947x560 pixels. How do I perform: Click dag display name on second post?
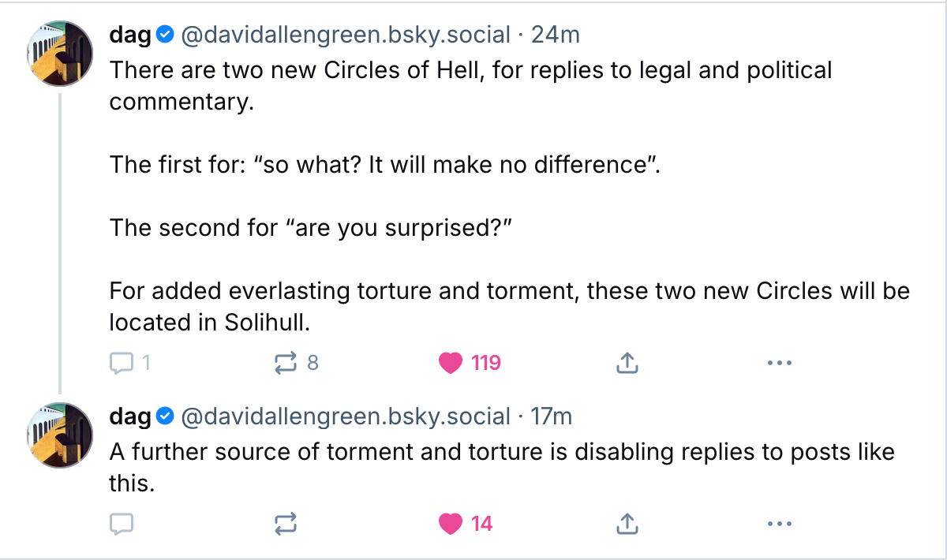129,416
